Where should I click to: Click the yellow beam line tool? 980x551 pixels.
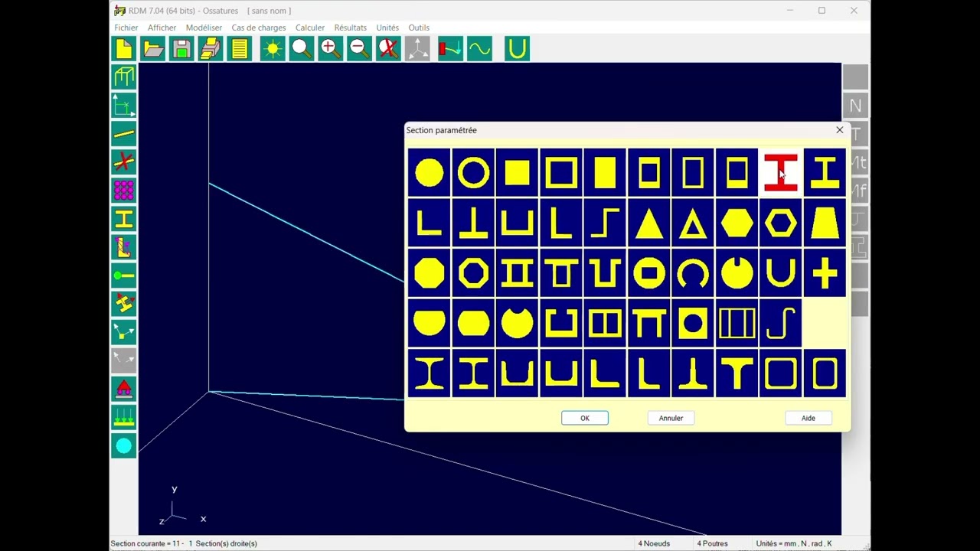124,134
